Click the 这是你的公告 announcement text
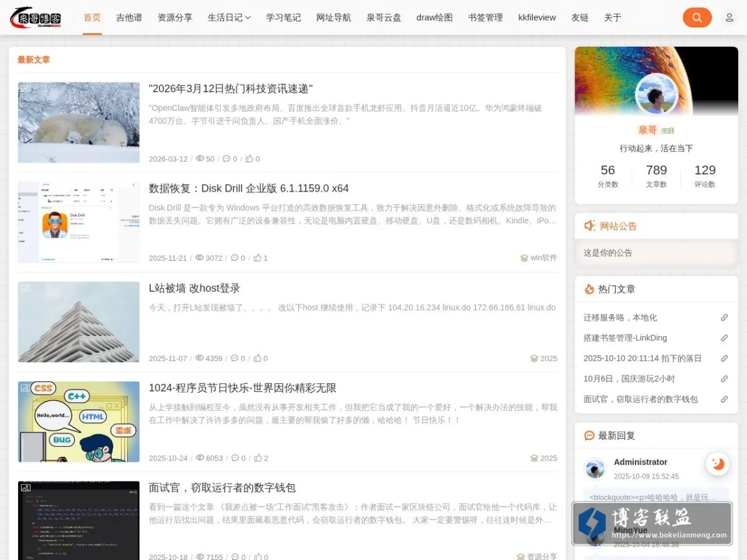Screen dimensions: 747x560 [x=608, y=253]
